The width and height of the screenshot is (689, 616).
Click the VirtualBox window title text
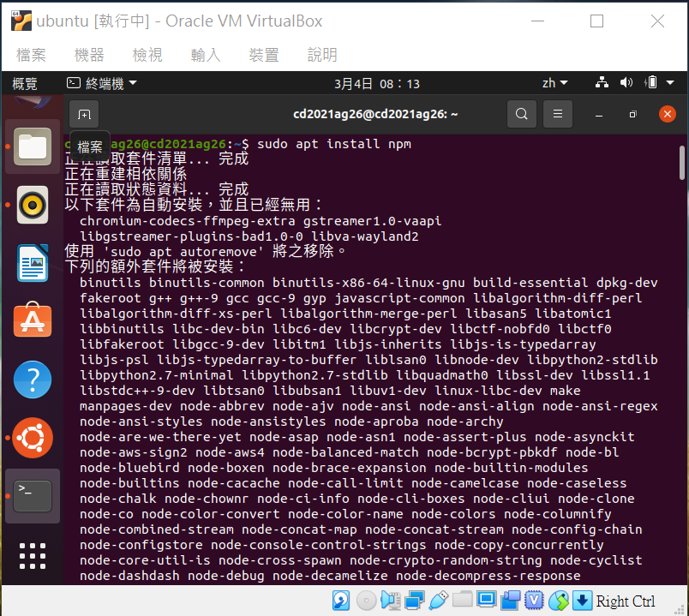[x=179, y=21]
